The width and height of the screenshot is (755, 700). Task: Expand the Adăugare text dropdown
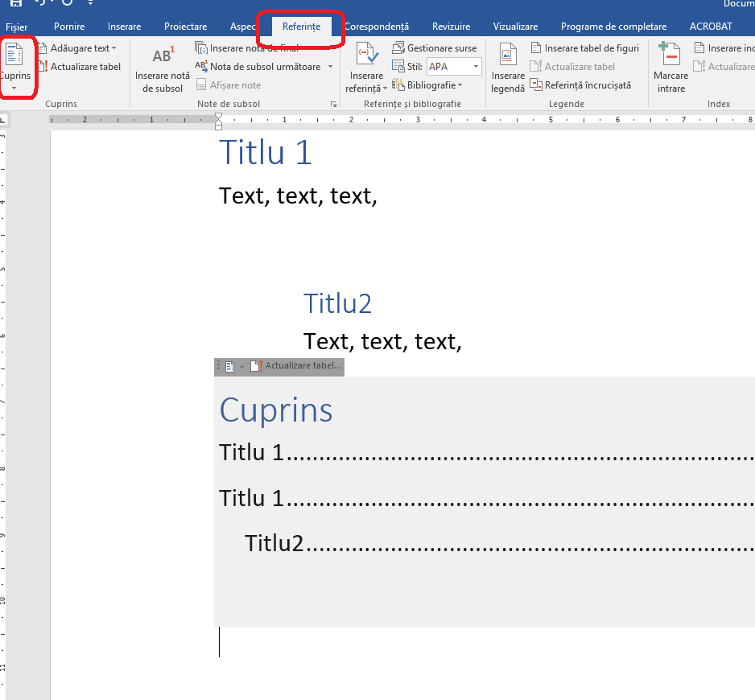point(77,48)
